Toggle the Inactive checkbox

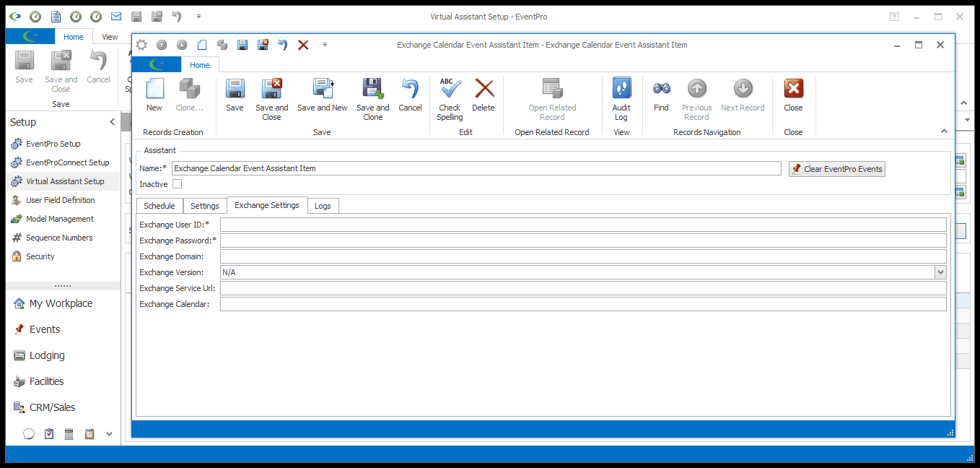[x=177, y=184]
